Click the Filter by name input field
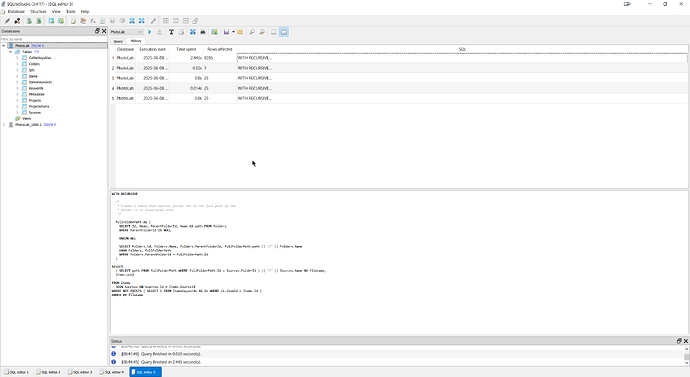This screenshot has width=690, height=377. 54,39
